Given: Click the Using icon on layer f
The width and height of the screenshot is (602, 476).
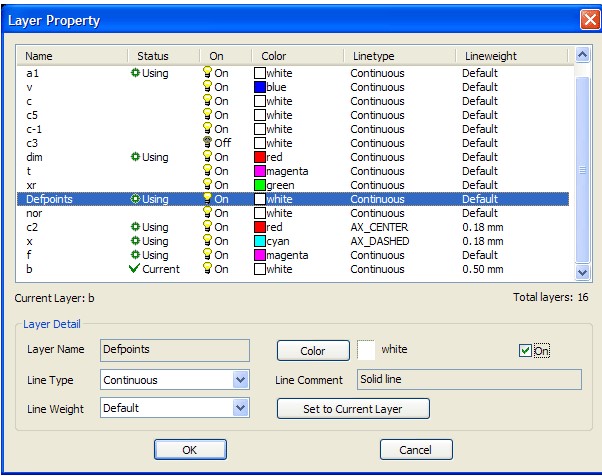Looking at the screenshot, I should [135, 255].
